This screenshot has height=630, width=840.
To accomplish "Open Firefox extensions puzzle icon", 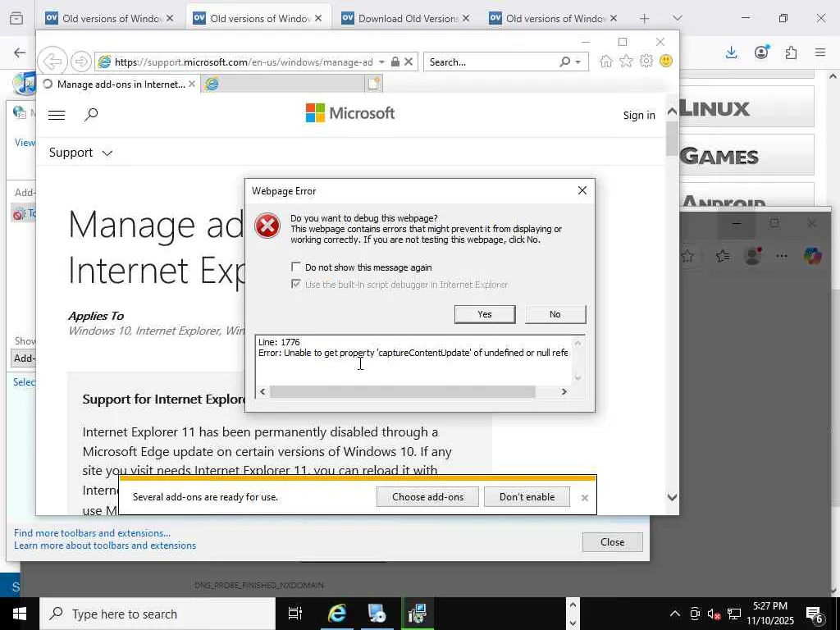I will [791, 52].
